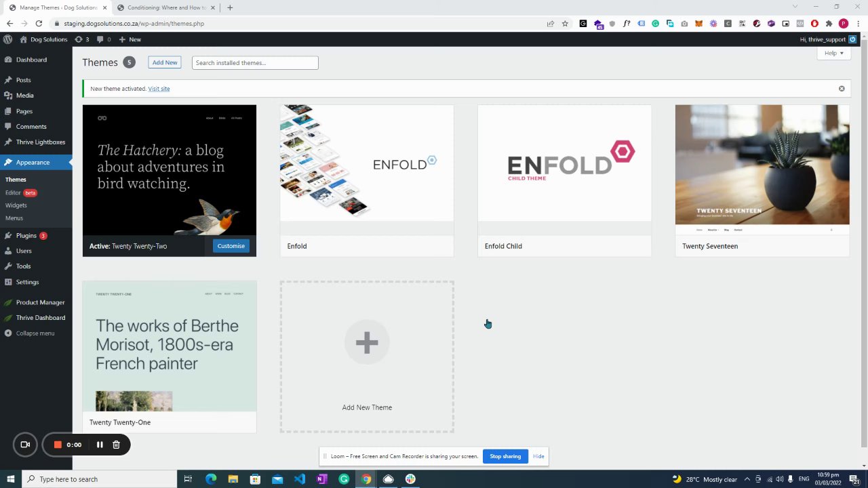Open the Themes submenu item

[x=16, y=180]
